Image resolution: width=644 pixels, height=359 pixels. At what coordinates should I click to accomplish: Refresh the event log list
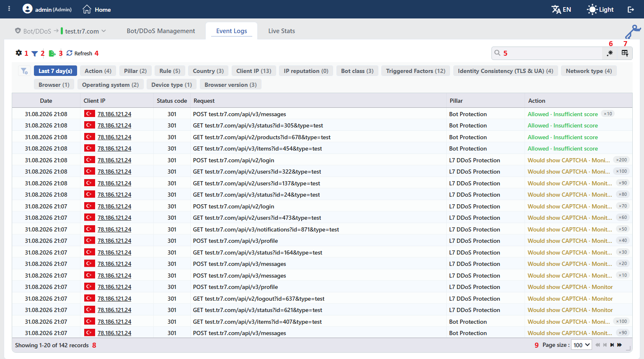click(79, 53)
